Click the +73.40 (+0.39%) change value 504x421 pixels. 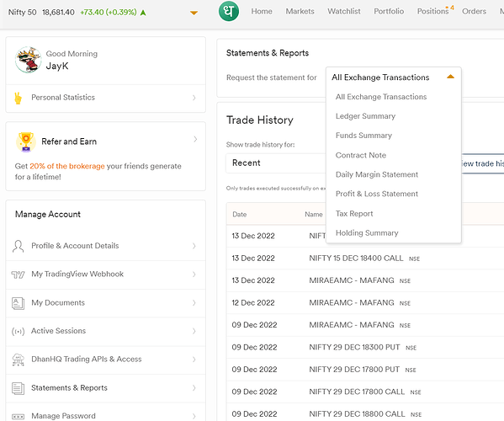(x=109, y=13)
